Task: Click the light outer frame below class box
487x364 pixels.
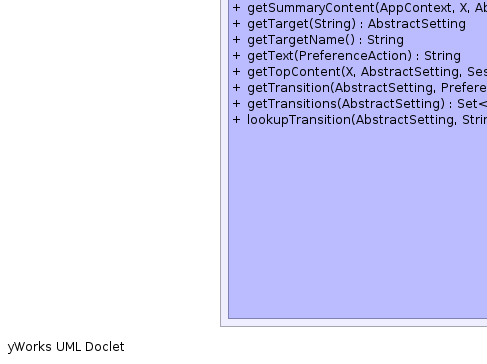Action: point(354,322)
